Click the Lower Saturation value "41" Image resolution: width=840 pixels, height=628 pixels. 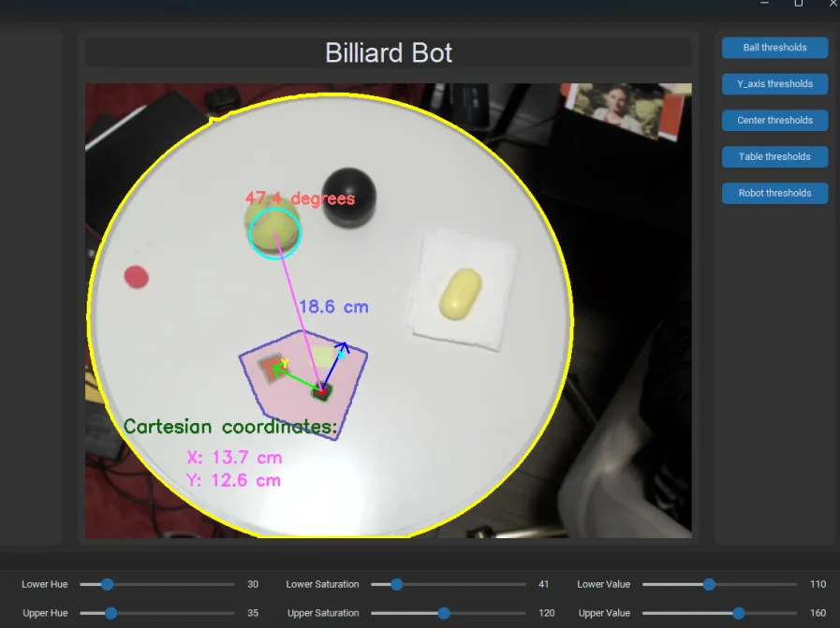pyautogui.click(x=543, y=584)
